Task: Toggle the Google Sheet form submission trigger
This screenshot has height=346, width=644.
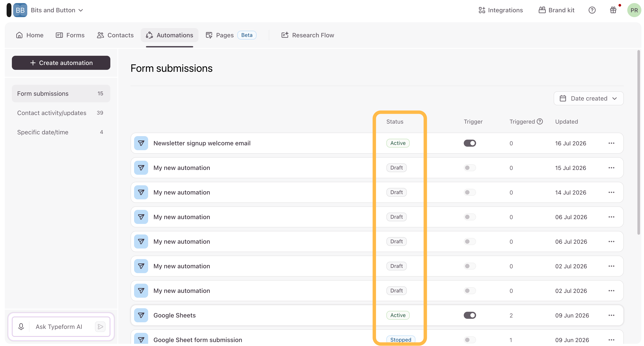Action: coord(470,340)
